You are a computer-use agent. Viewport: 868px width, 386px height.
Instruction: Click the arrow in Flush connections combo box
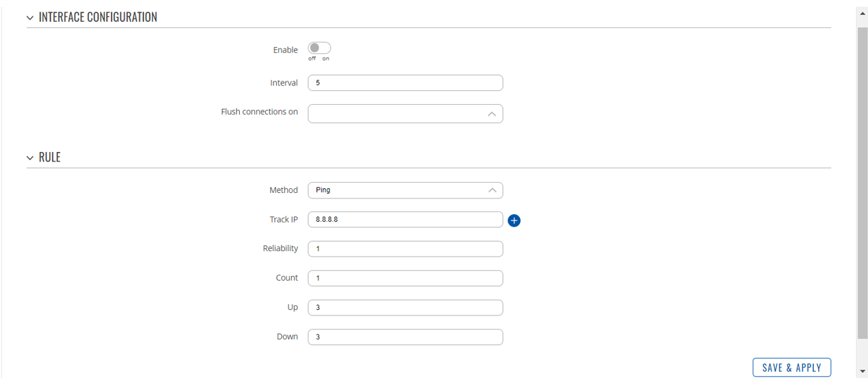pos(492,114)
